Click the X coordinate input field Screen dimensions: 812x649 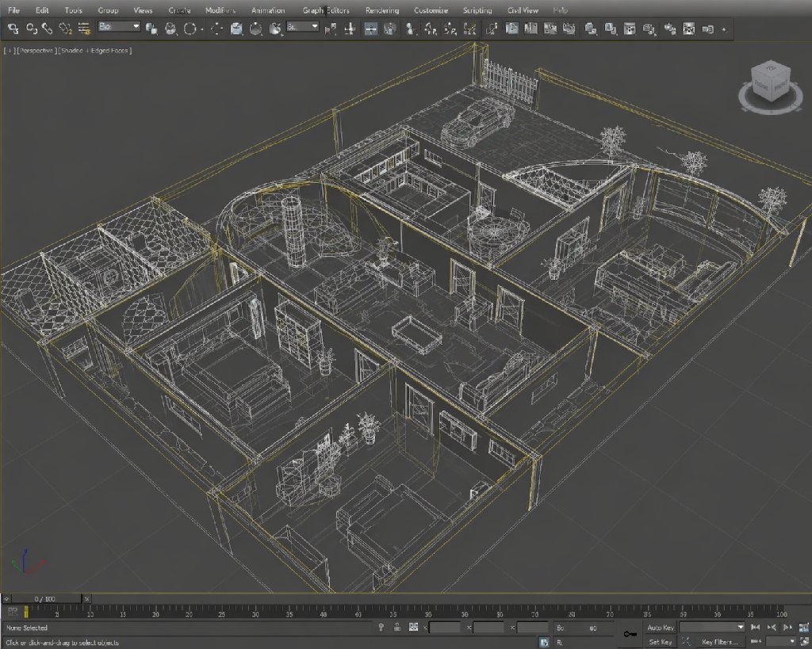(x=444, y=628)
